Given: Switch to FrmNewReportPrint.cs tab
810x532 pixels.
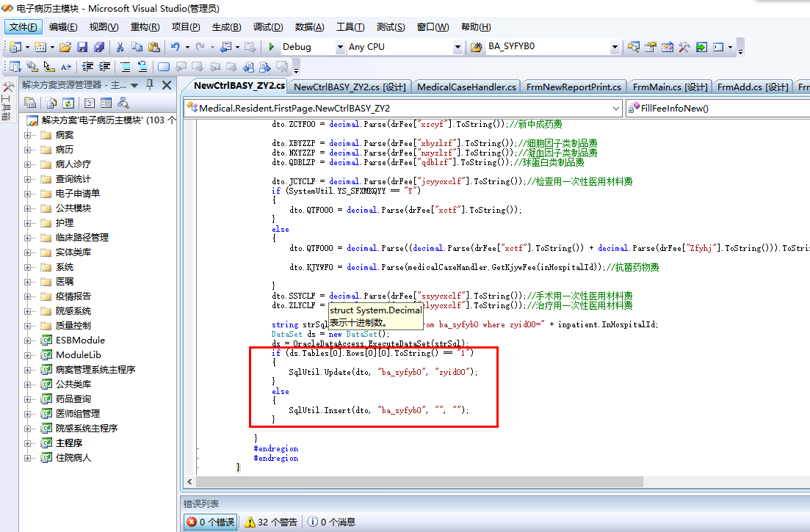Looking at the screenshot, I should 574,87.
